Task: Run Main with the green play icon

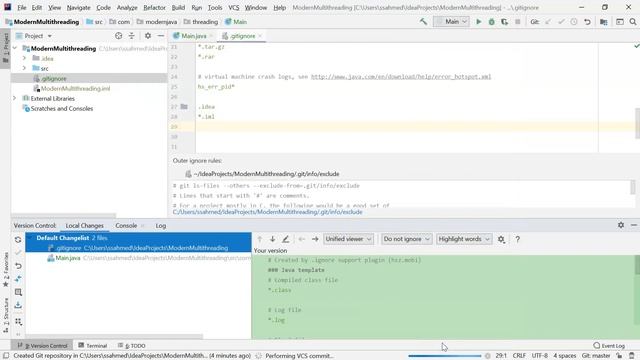Action: (479, 22)
